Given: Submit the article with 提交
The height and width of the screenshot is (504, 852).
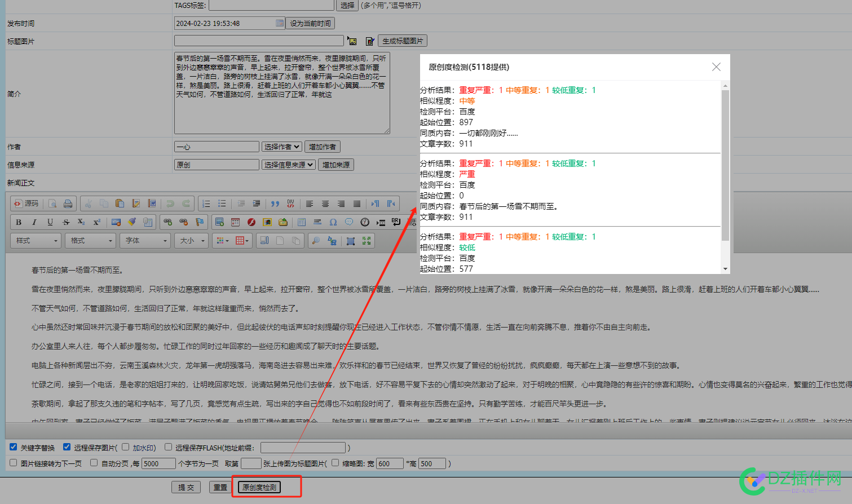Looking at the screenshot, I should pos(186,487).
